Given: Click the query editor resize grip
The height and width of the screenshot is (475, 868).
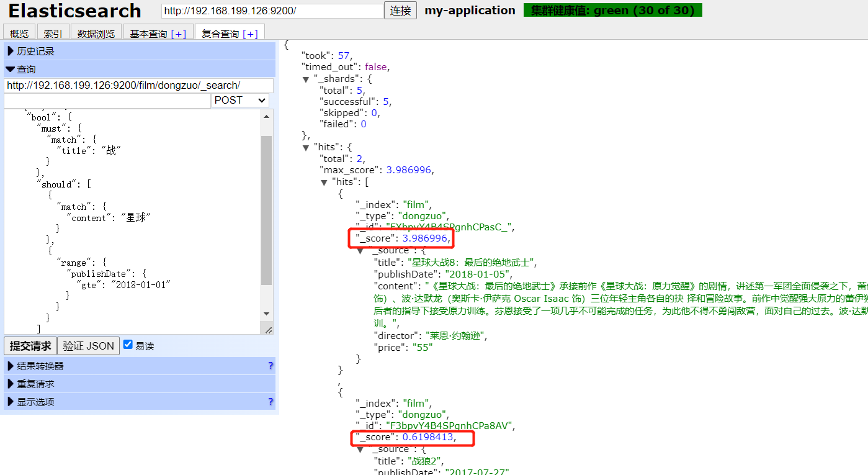Looking at the screenshot, I should pos(268,330).
